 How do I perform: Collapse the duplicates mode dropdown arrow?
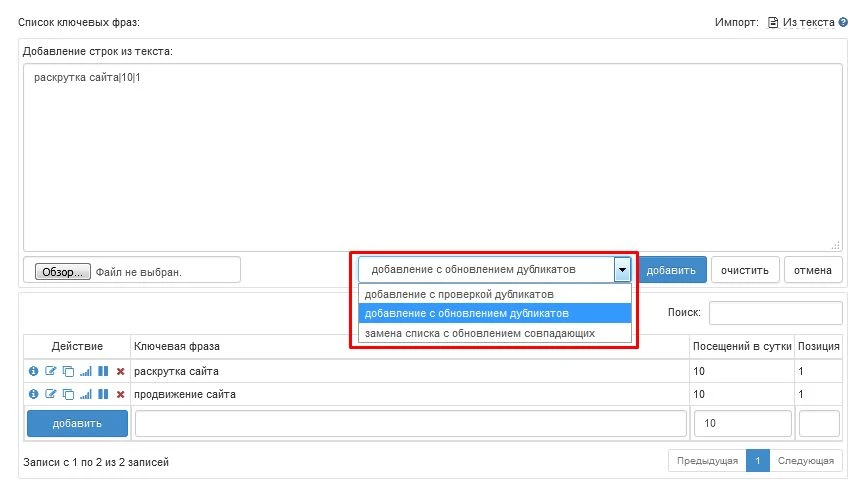click(x=622, y=269)
